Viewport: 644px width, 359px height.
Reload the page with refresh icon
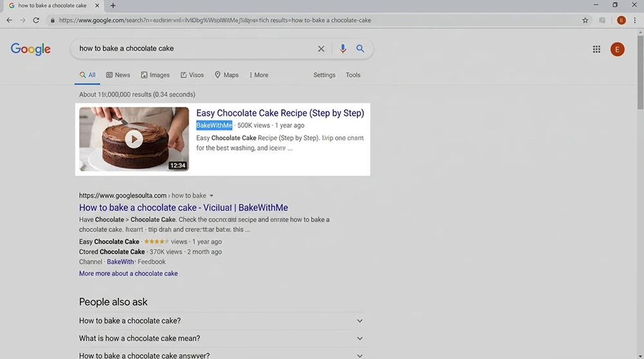(x=36, y=20)
